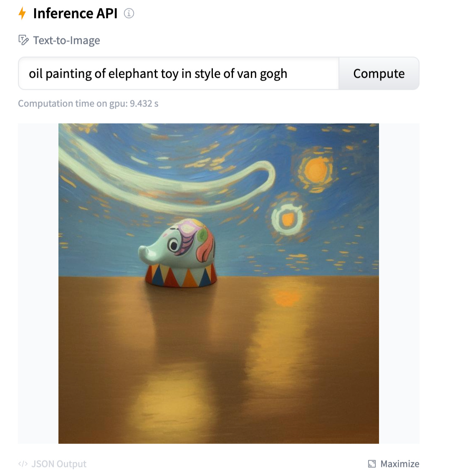Click the gray margin left of image
Image resolution: width=465 pixels, height=476 pixels.
coord(38,283)
